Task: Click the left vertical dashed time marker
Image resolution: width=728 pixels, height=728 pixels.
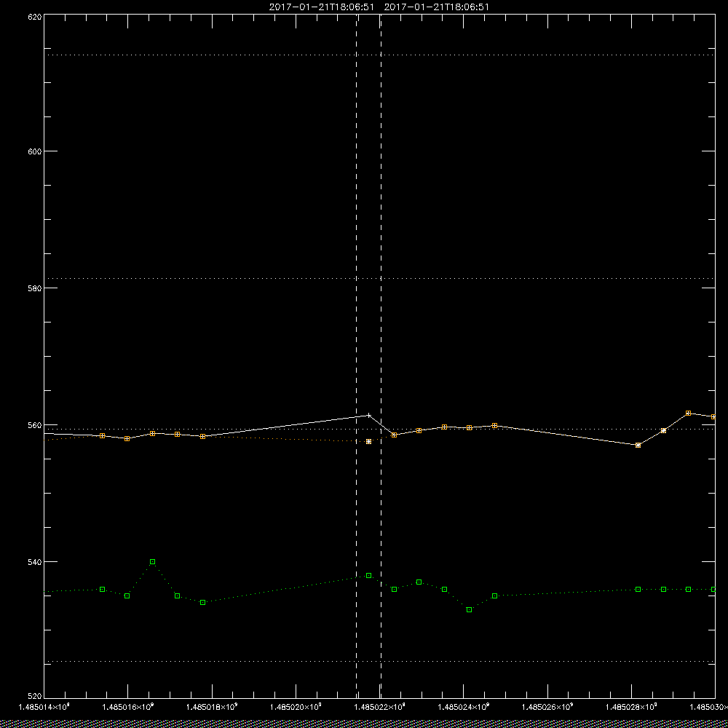Action: 357,355
